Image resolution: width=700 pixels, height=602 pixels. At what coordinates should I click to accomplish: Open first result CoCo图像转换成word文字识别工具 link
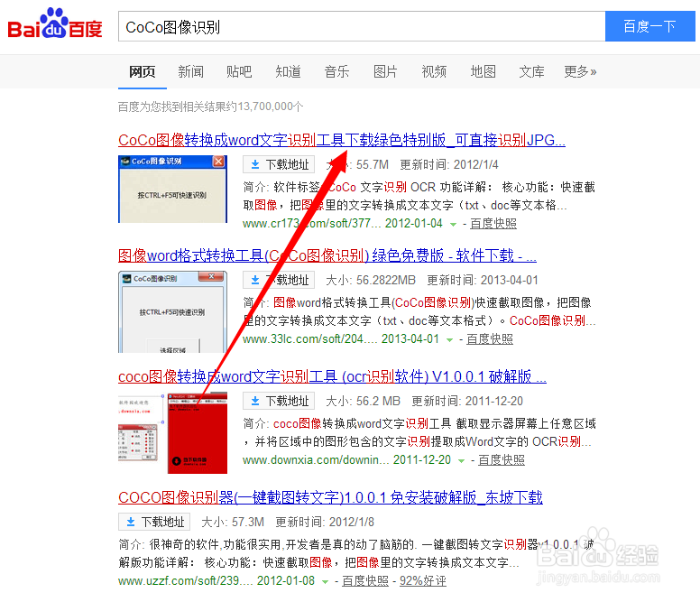tap(342, 140)
